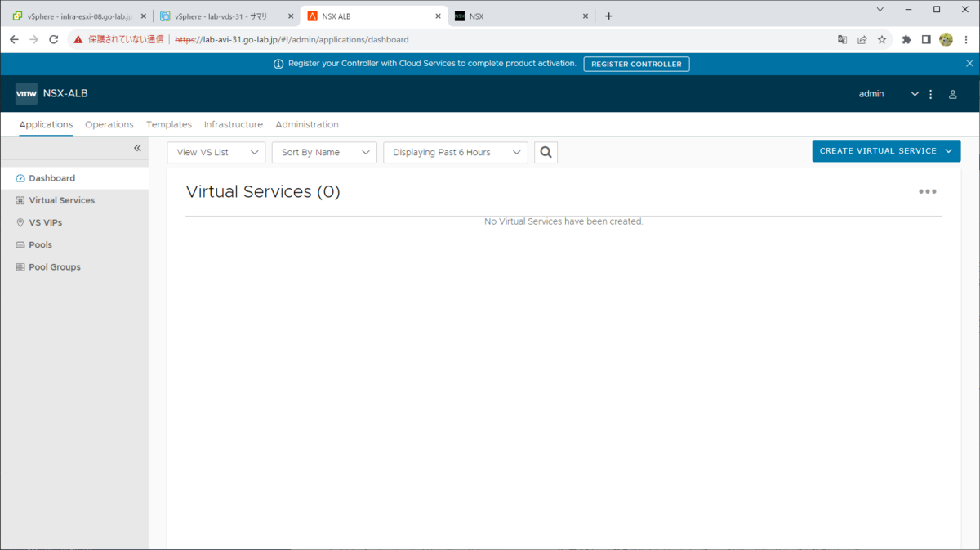This screenshot has width=980, height=550.
Task: Open the Chrome profile avatar
Action: coord(947,39)
